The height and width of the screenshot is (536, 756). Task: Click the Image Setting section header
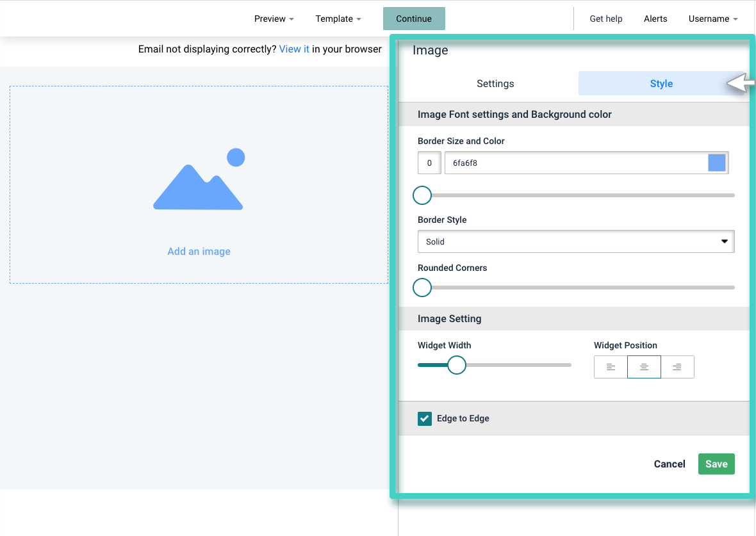click(x=574, y=319)
